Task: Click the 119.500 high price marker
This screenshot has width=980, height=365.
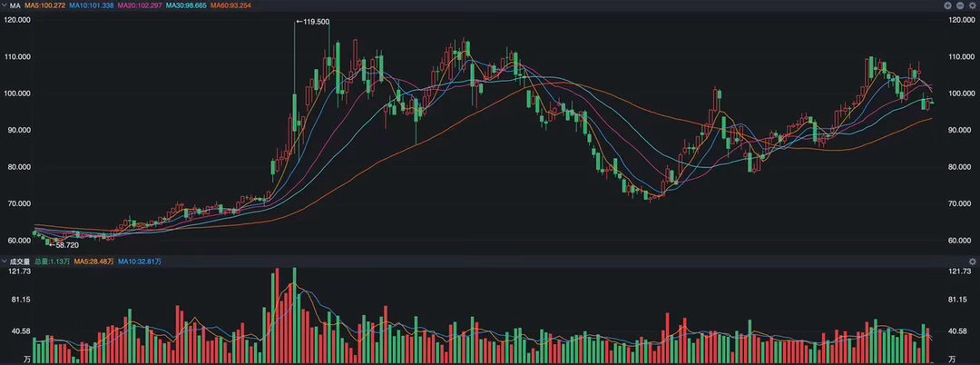Action: 313,22
